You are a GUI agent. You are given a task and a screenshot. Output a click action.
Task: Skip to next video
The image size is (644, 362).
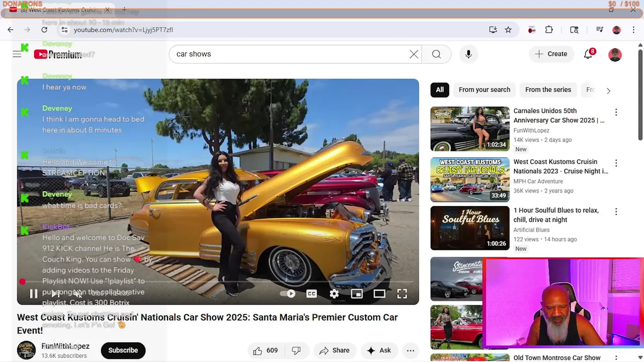tap(55, 294)
